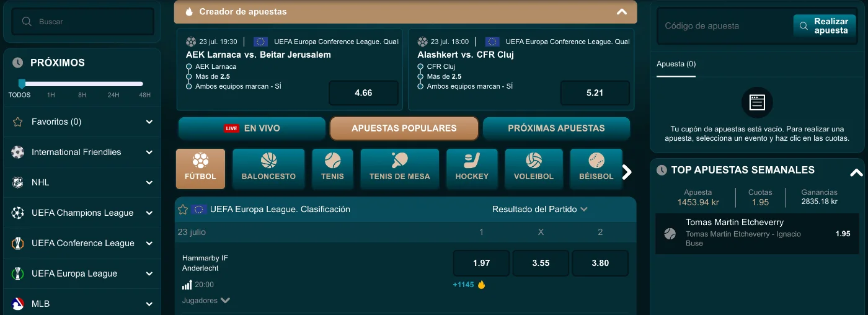Open the Resultado del Partido dropdown
868x315 pixels.
[x=540, y=210]
